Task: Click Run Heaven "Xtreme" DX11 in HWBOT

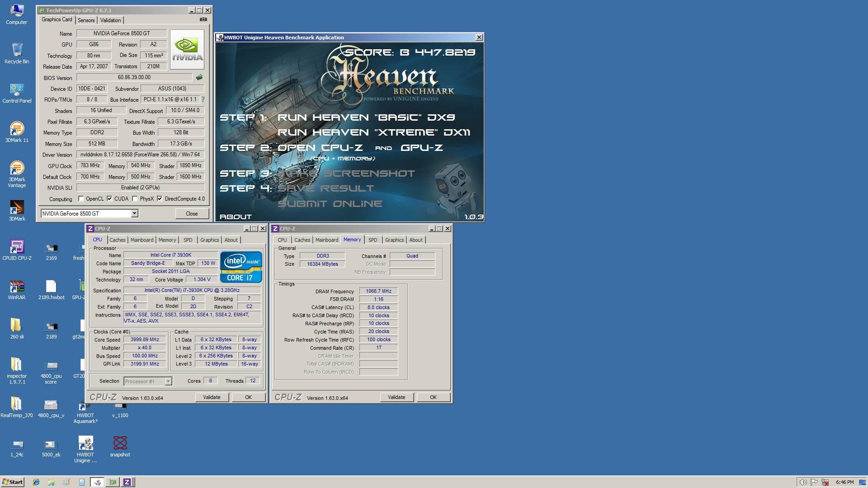Action: (x=374, y=132)
